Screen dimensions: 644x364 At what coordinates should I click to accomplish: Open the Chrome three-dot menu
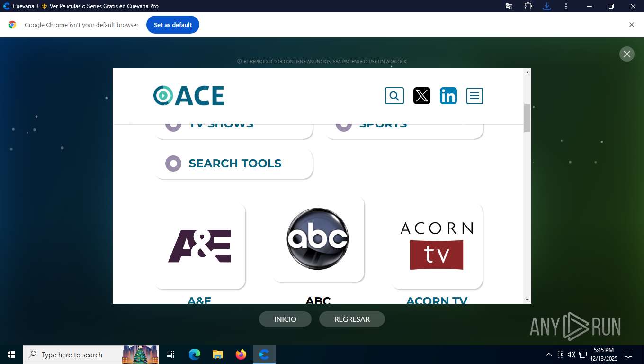[x=566, y=6]
